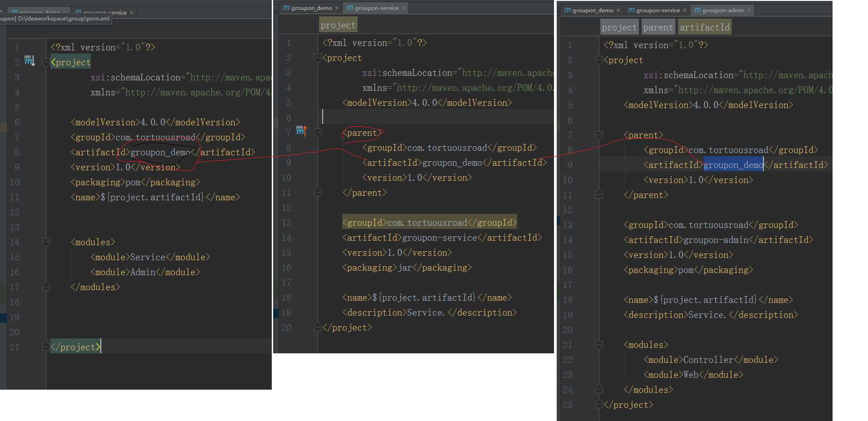Click the <packaging>jar</packaging> line in the middle pane
Image resolution: width=868 pixels, height=421 pixels.
click(407, 267)
